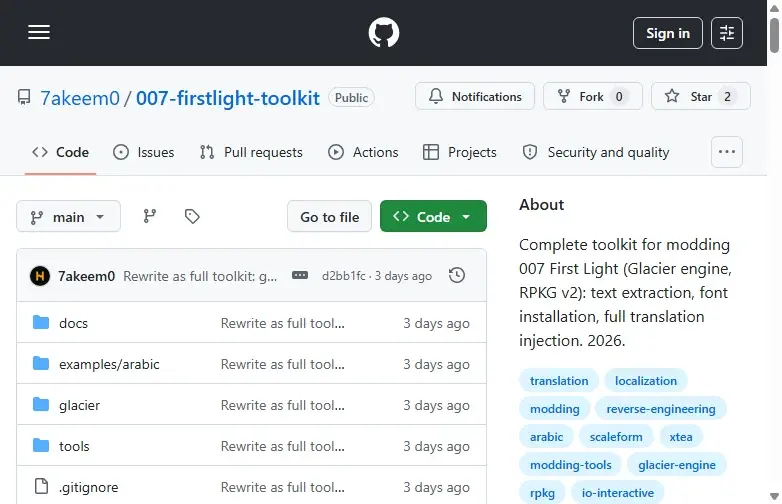This screenshot has width=782, height=504.
Task: Select the modding topic tag
Action: pos(555,409)
